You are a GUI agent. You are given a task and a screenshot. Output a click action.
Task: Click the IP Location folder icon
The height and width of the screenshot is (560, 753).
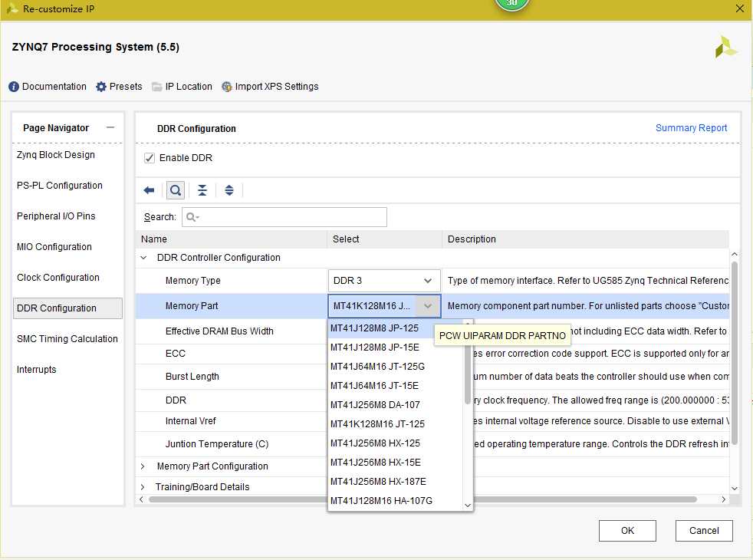pos(156,87)
